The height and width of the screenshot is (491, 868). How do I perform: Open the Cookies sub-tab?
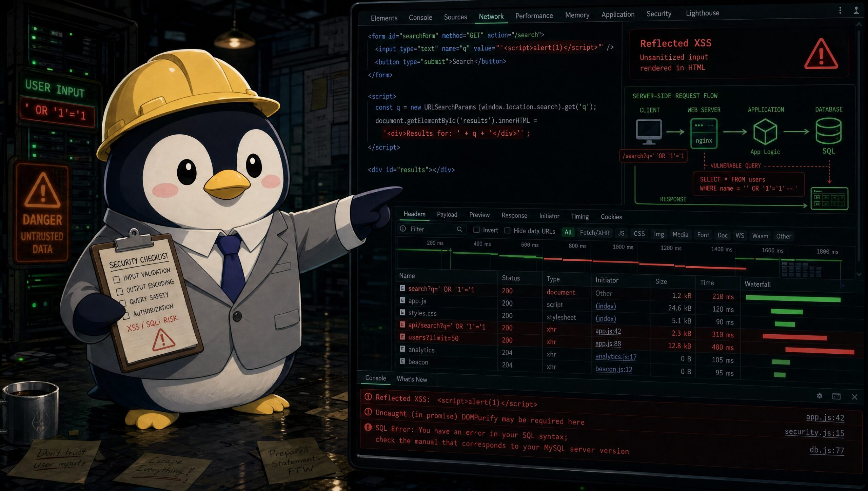611,217
